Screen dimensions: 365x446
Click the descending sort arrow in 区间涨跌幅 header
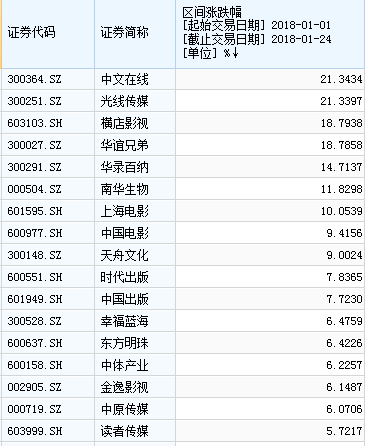click(235, 53)
